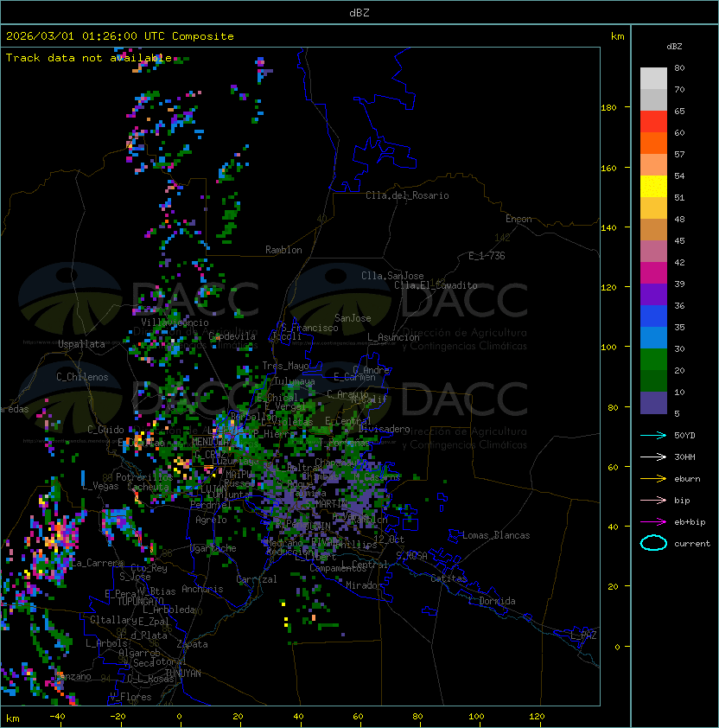The height and width of the screenshot is (728, 719).
Task: Click the Uspallata label on the map
Action: [81, 344]
